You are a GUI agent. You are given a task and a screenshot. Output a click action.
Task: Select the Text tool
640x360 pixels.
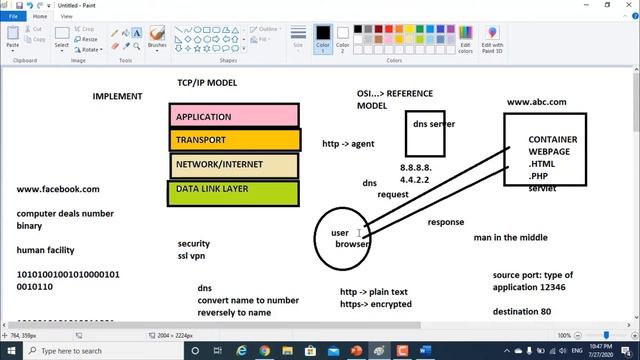pos(137,33)
